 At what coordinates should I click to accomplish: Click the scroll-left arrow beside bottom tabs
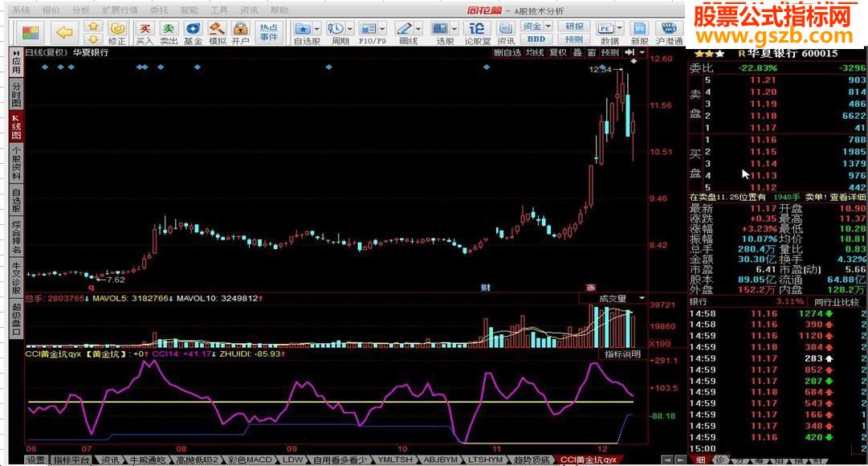pyautogui.click(x=668, y=460)
